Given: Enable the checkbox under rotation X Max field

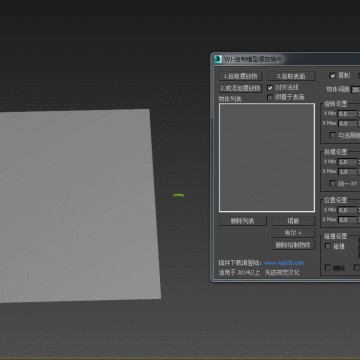Looking at the screenshot, I should tap(332, 135).
